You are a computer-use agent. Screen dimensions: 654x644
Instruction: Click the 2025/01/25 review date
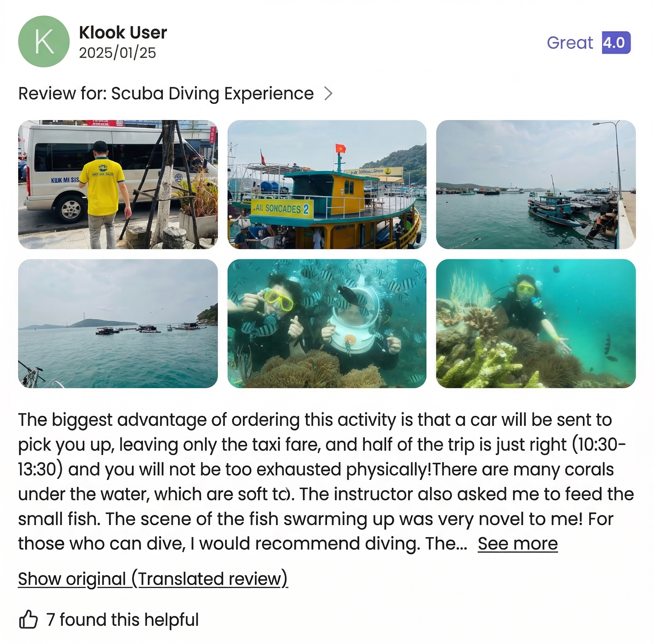click(x=117, y=53)
